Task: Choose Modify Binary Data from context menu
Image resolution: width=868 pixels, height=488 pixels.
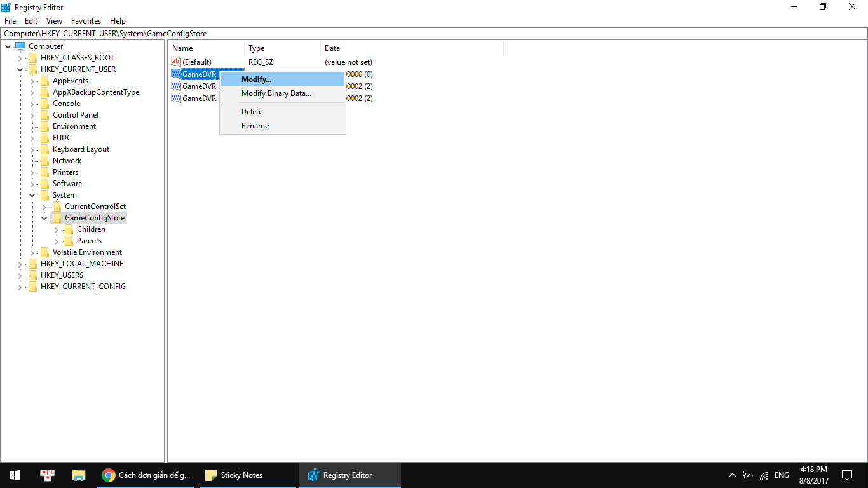Action: pos(276,93)
